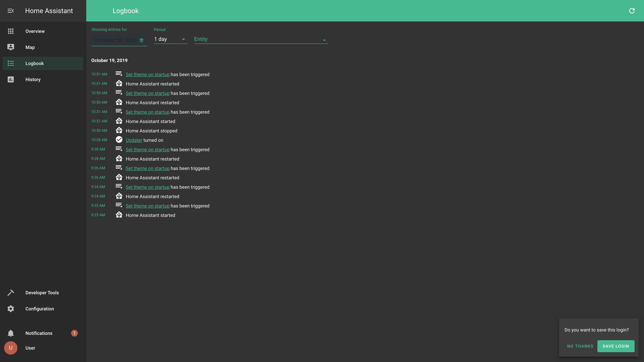The height and width of the screenshot is (362, 644).
Task: Open the Period 1 day dropdown
Action: tap(171, 39)
